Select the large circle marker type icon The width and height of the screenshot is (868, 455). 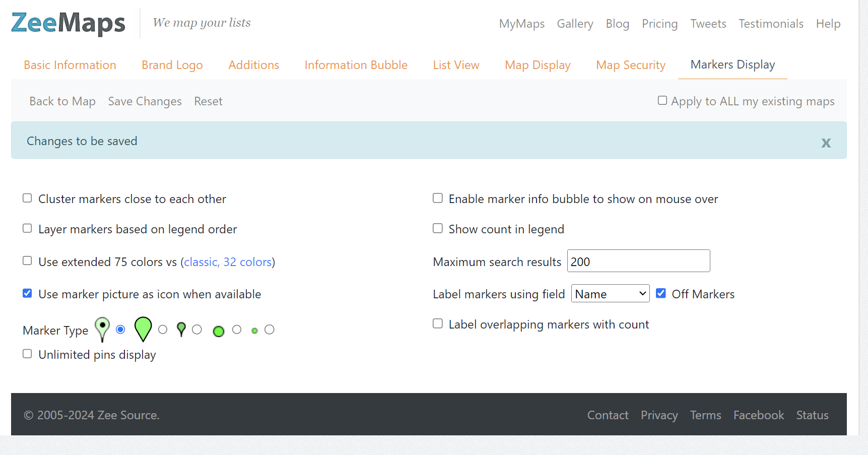(218, 331)
